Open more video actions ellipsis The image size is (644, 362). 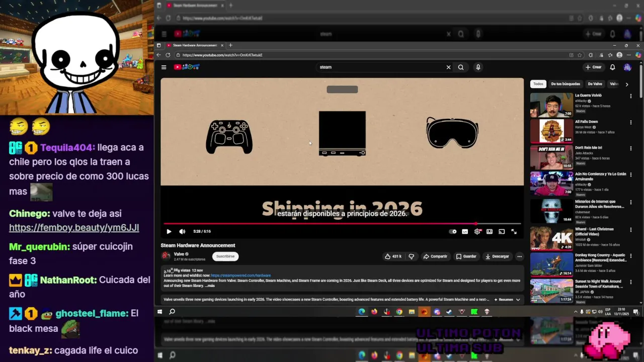coord(519,256)
